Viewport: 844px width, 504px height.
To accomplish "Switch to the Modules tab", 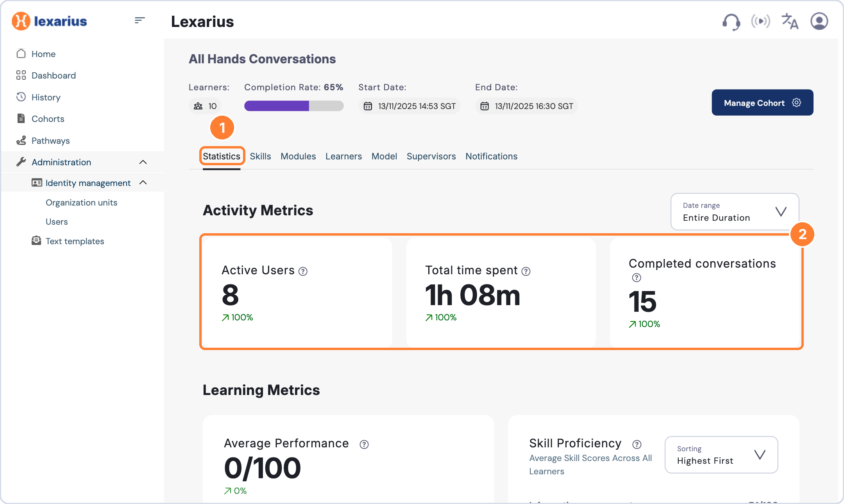I will click(298, 156).
